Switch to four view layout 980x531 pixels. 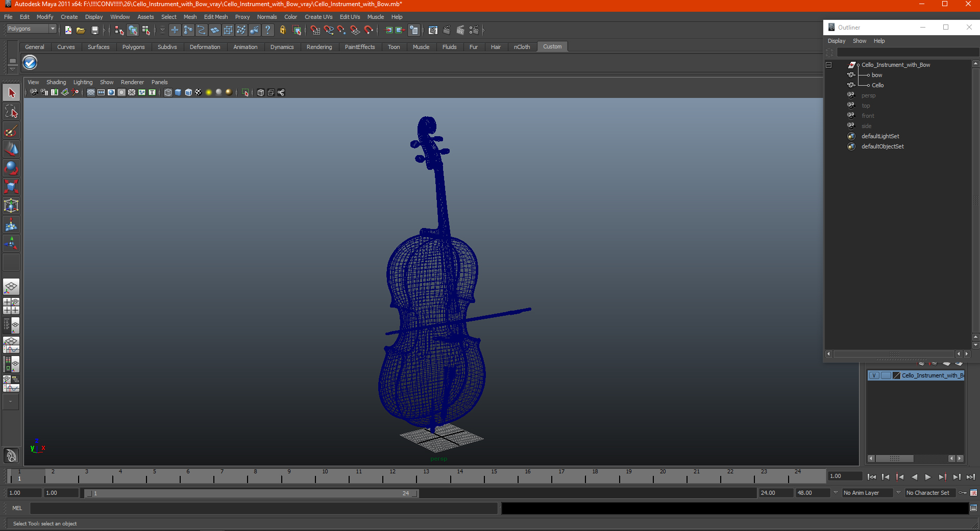11,306
